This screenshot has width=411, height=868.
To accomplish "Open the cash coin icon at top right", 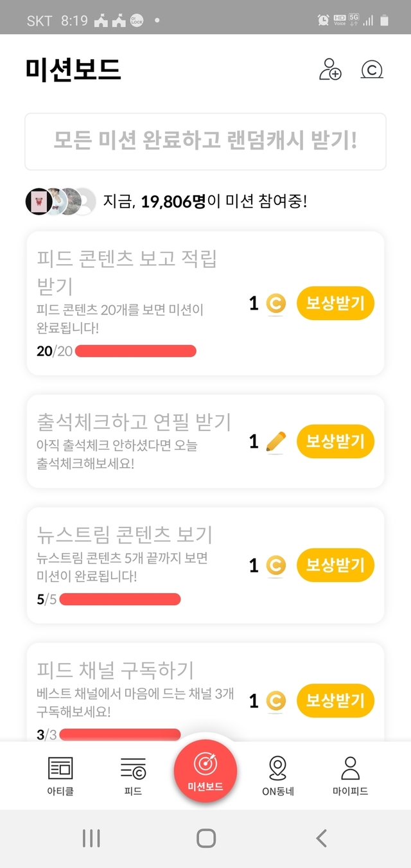I will point(372,69).
